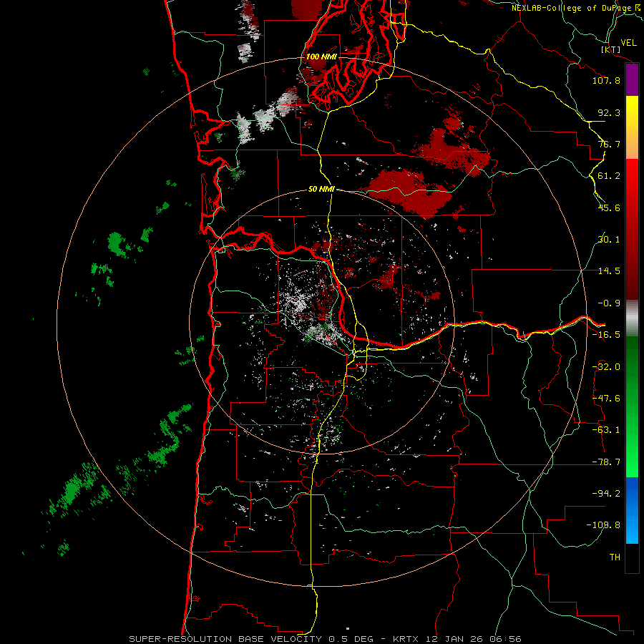
Task: Click the VEL legend title
Action: tap(628, 43)
